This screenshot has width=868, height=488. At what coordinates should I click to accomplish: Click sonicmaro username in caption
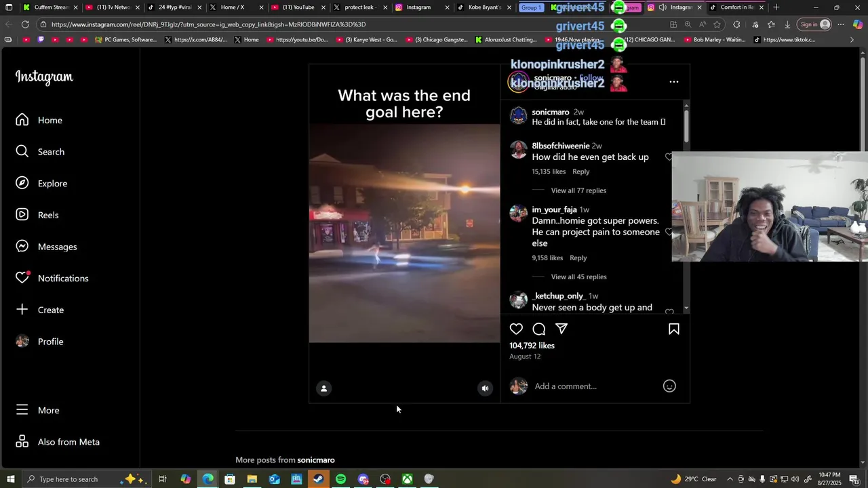(550, 112)
